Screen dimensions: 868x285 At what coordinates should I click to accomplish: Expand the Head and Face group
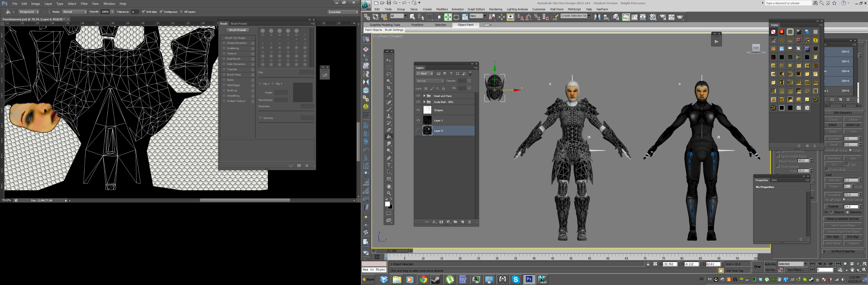pyautogui.click(x=424, y=96)
